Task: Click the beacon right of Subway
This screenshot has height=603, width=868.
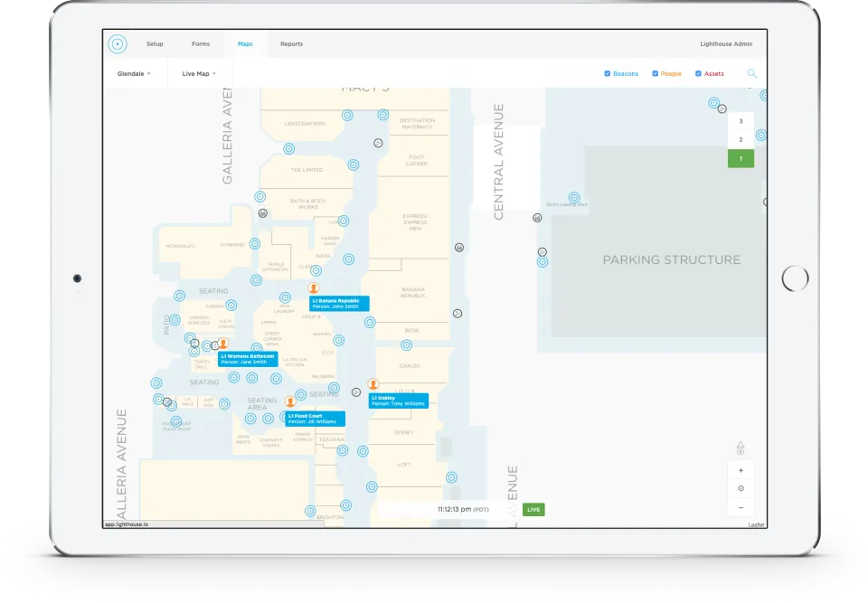Action: [x=231, y=305]
